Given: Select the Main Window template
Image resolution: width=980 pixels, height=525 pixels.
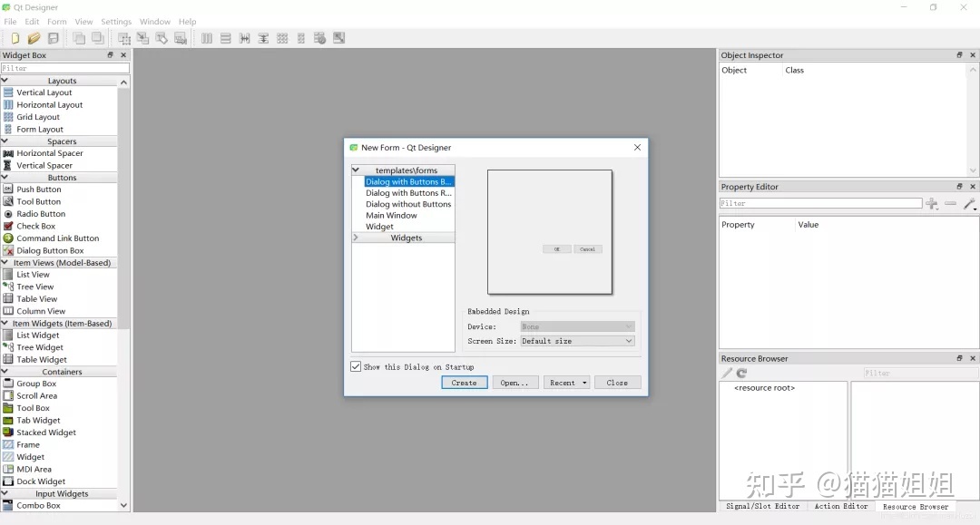Looking at the screenshot, I should pos(391,216).
